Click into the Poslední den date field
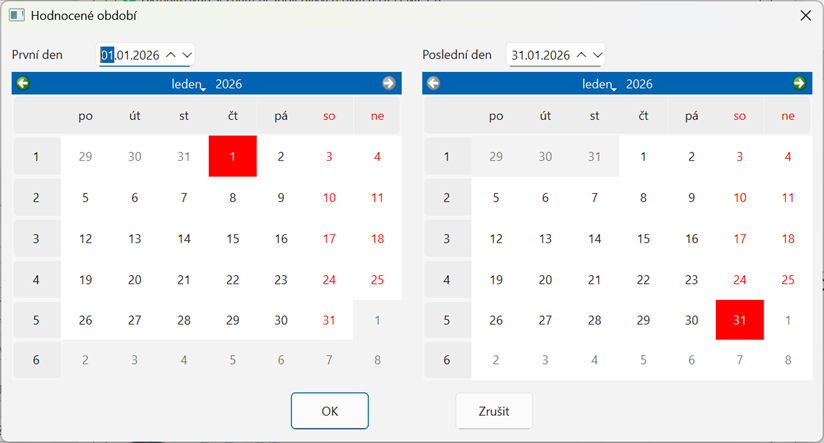824x443 pixels. pyautogui.click(x=540, y=54)
